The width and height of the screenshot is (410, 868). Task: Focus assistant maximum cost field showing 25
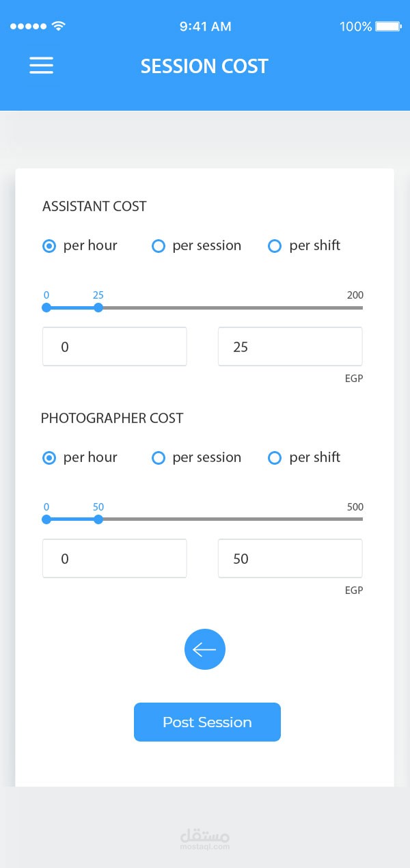290,347
